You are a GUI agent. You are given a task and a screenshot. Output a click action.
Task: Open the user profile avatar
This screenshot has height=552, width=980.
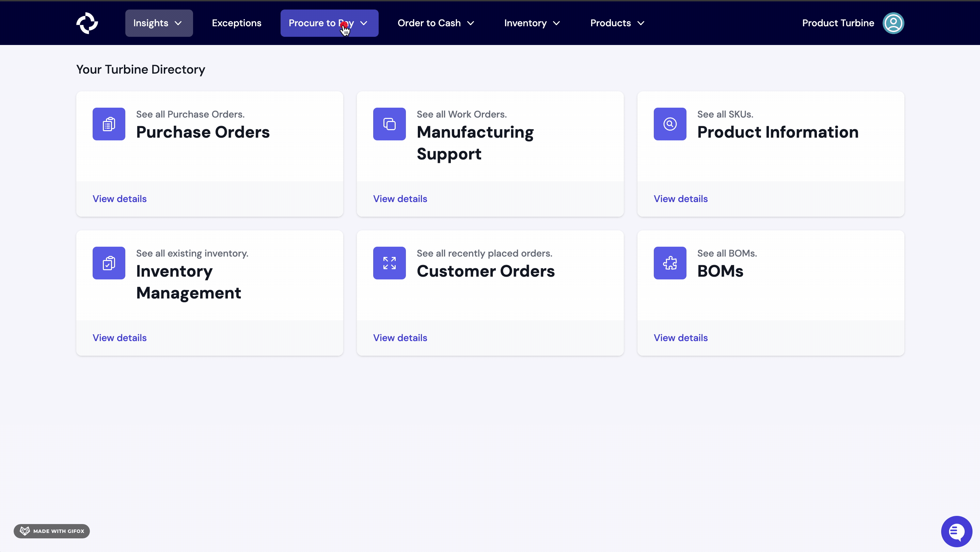pos(893,23)
